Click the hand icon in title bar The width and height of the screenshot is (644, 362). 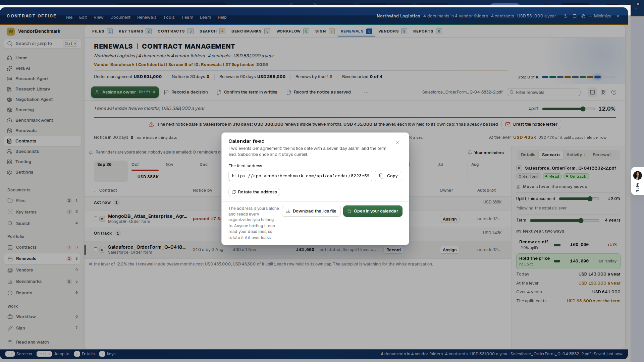[x=583, y=16]
